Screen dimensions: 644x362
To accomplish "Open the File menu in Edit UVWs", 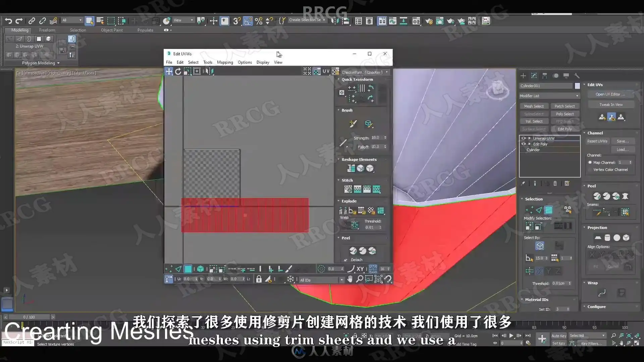I will 169,62.
